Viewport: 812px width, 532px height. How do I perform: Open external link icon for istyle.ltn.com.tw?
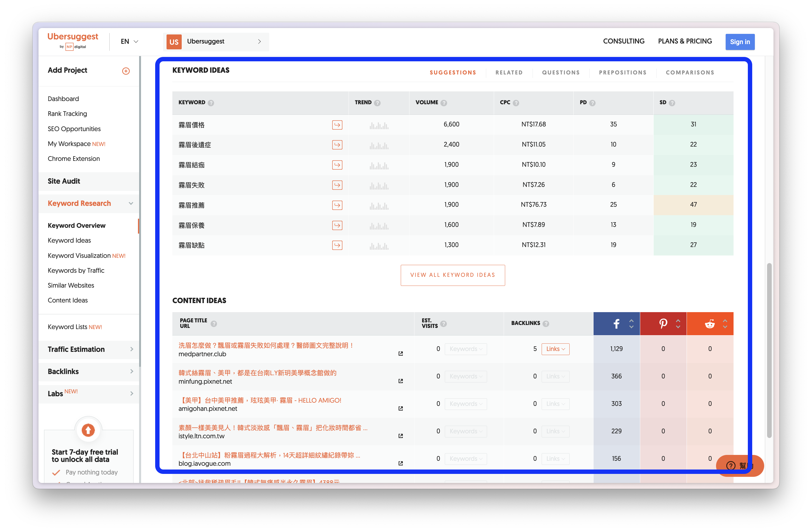(x=400, y=436)
